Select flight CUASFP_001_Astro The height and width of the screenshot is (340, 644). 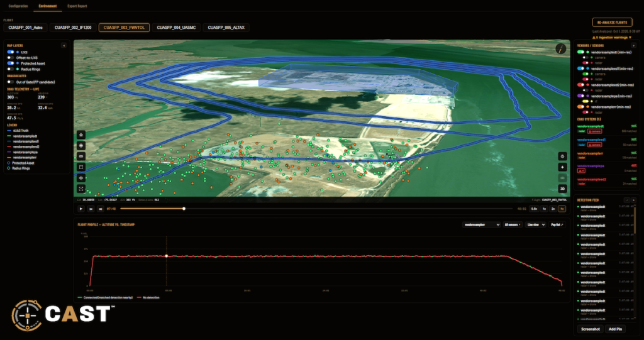(25, 28)
